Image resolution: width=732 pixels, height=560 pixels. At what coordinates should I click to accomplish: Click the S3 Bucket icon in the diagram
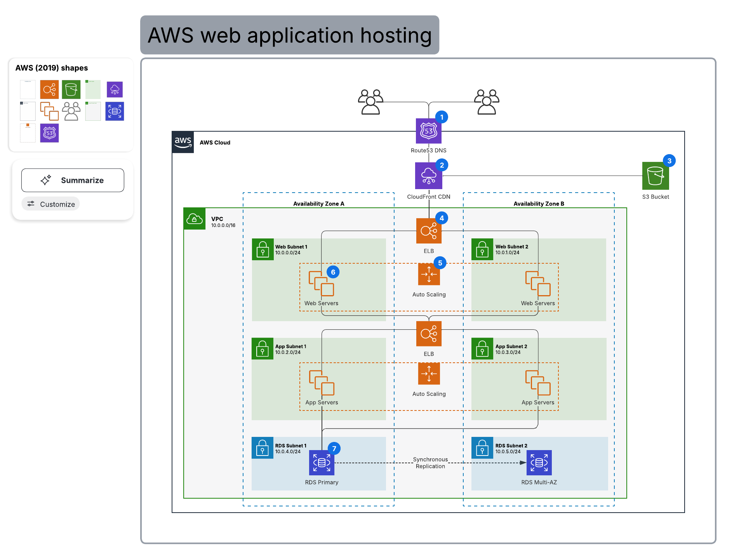coord(655,176)
